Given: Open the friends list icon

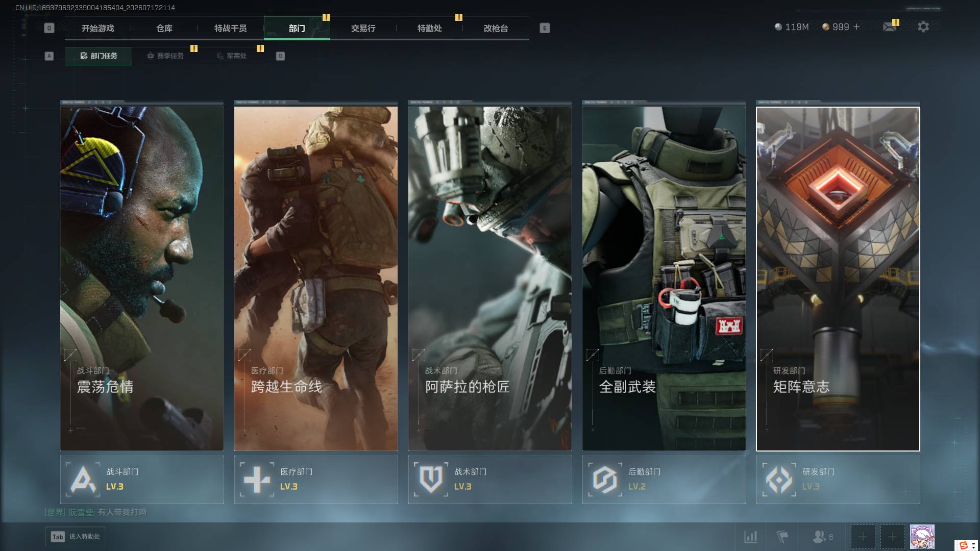Looking at the screenshot, I should point(822,537).
